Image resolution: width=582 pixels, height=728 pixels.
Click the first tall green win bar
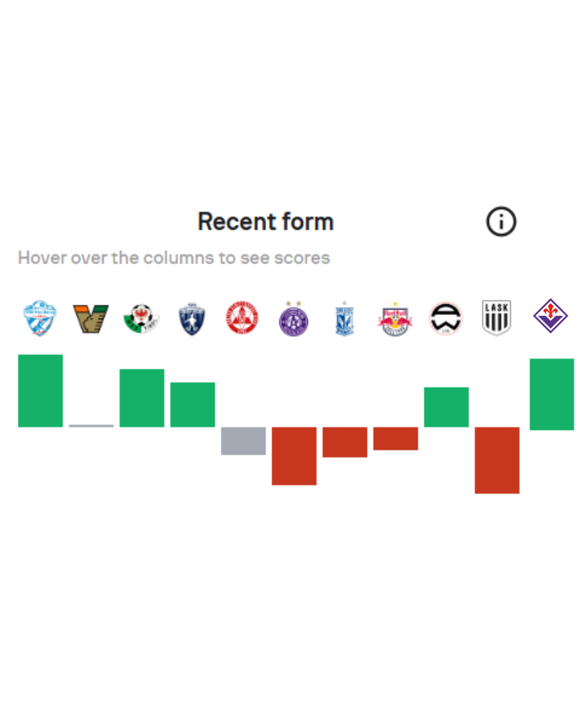[40, 390]
